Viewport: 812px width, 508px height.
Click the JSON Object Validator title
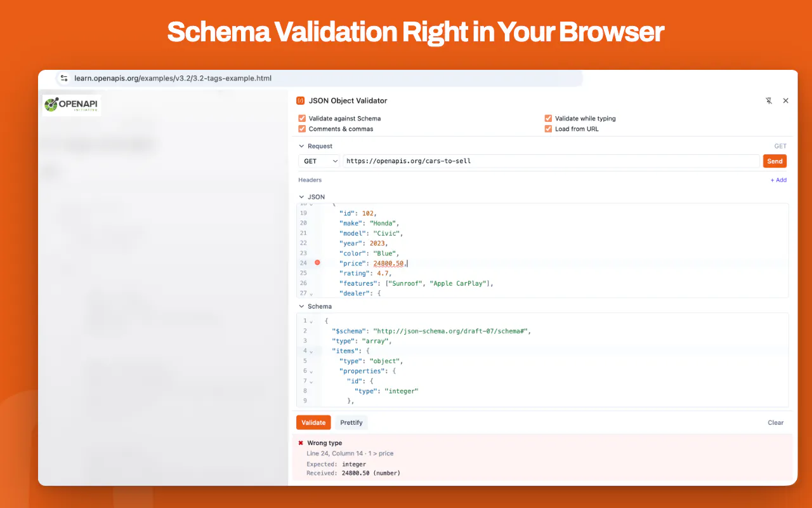(348, 100)
